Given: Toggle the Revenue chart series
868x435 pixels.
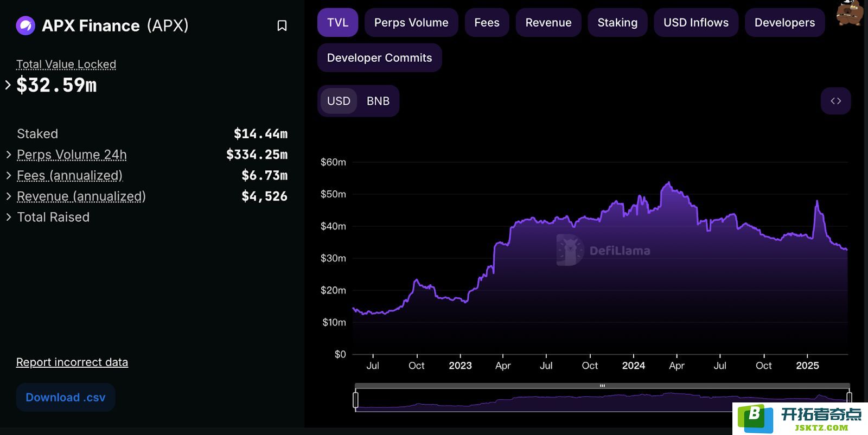Looking at the screenshot, I should (x=548, y=22).
